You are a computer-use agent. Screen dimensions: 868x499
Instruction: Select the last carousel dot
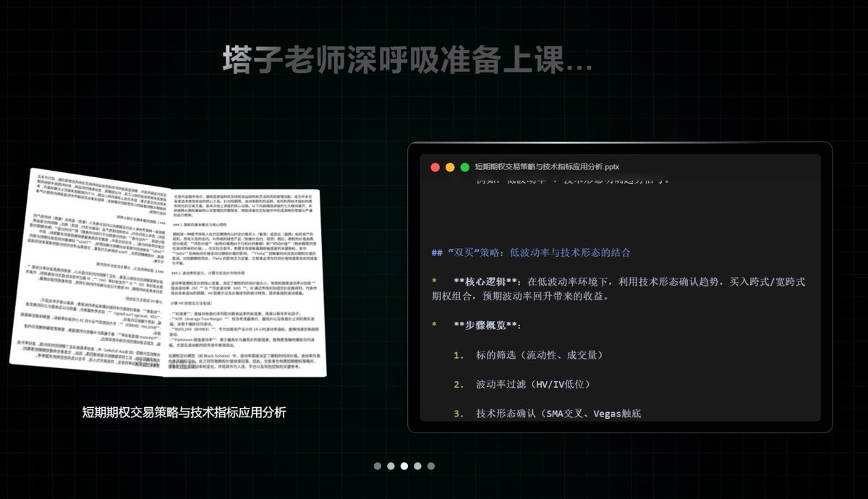[x=430, y=466]
